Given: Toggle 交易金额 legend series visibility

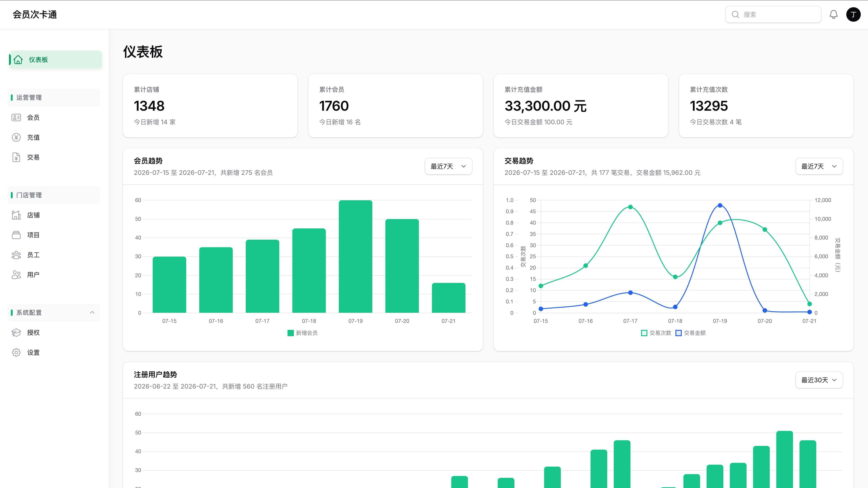Looking at the screenshot, I should click(x=690, y=333).
